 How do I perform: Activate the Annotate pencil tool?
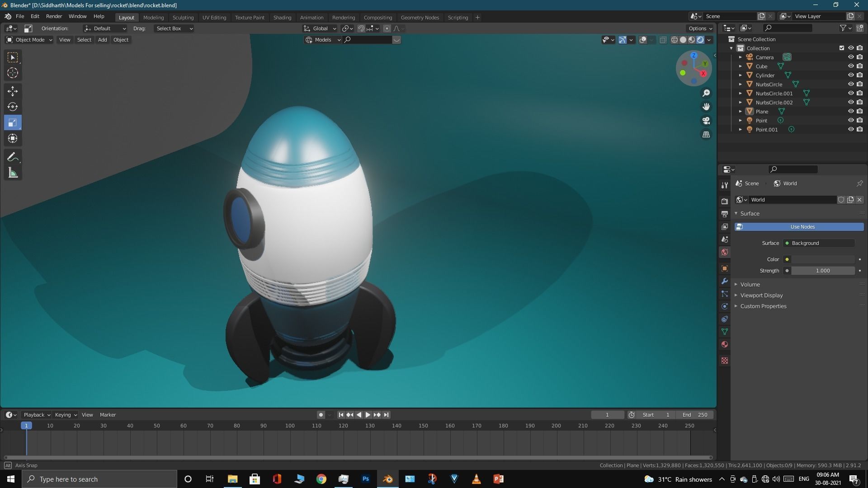13,157
